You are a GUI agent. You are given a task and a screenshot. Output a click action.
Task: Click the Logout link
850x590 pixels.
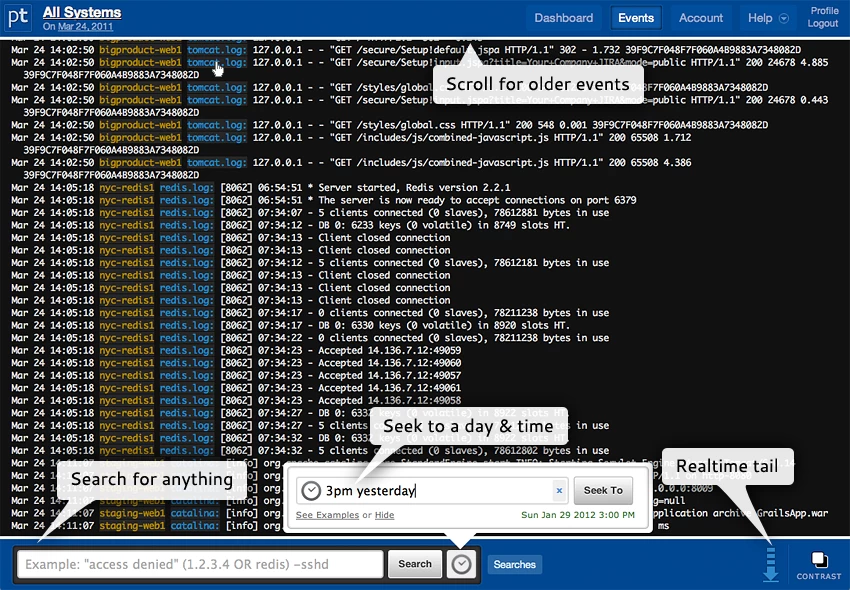tap(822, 23)
